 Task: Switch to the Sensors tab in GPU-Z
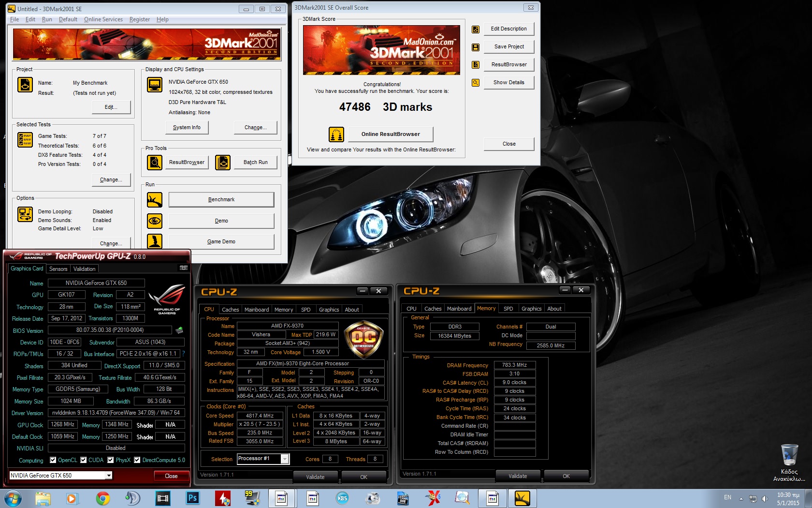tap(58, 269)
